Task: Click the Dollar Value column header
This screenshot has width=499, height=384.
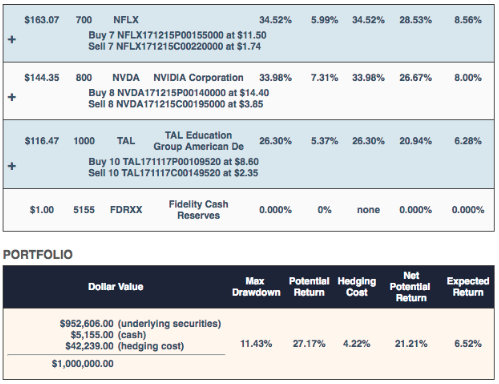Action: [116, 287]
